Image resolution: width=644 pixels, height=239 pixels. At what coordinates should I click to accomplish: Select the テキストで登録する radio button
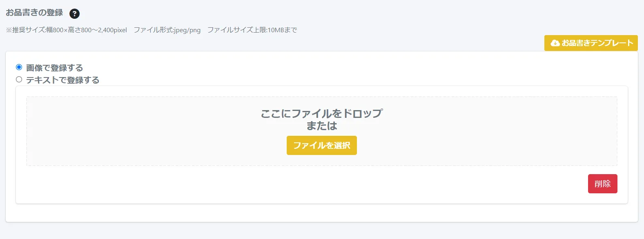(x=19, y=80)
